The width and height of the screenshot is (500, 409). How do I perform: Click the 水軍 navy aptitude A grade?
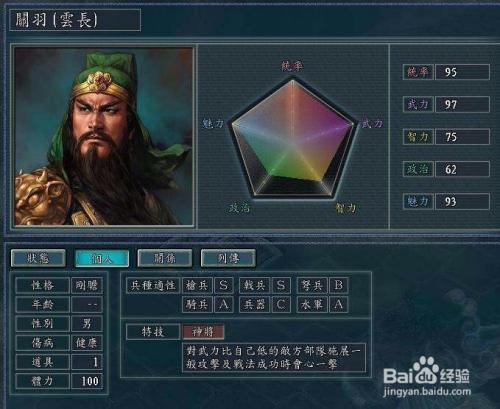[x=339, y=304]
